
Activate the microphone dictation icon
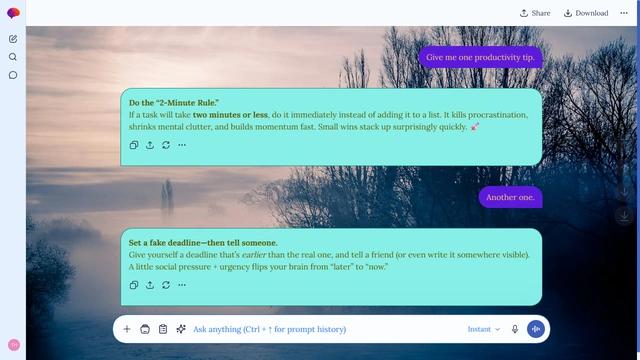[515, 329]
